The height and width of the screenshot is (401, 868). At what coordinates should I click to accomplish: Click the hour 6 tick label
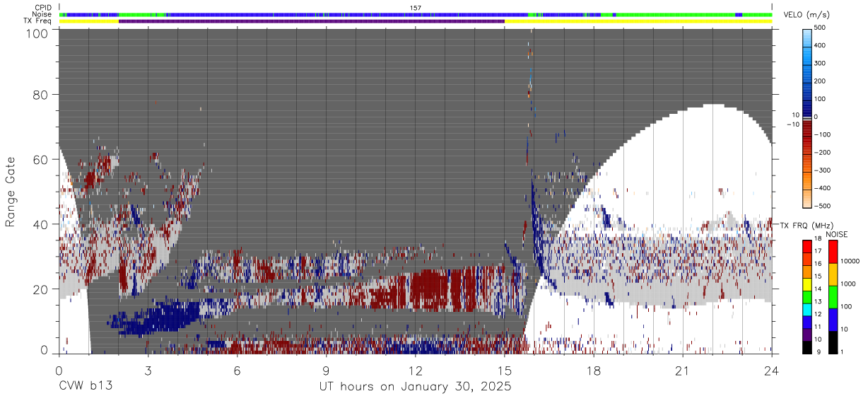[237, 370]
